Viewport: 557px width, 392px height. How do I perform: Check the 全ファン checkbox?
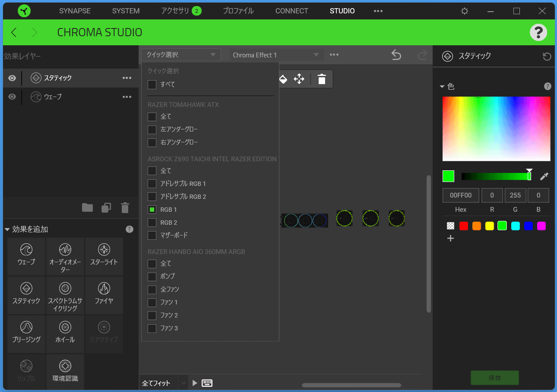point(152,289)
